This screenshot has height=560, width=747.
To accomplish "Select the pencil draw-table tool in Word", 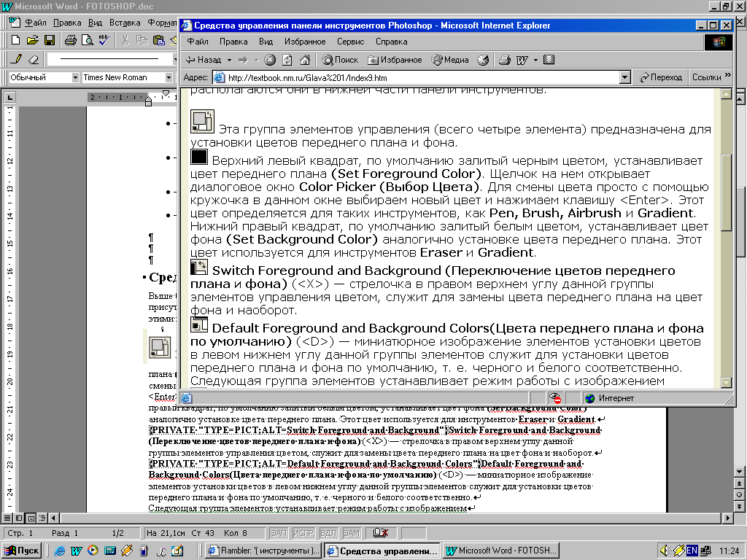I will 17,59.
